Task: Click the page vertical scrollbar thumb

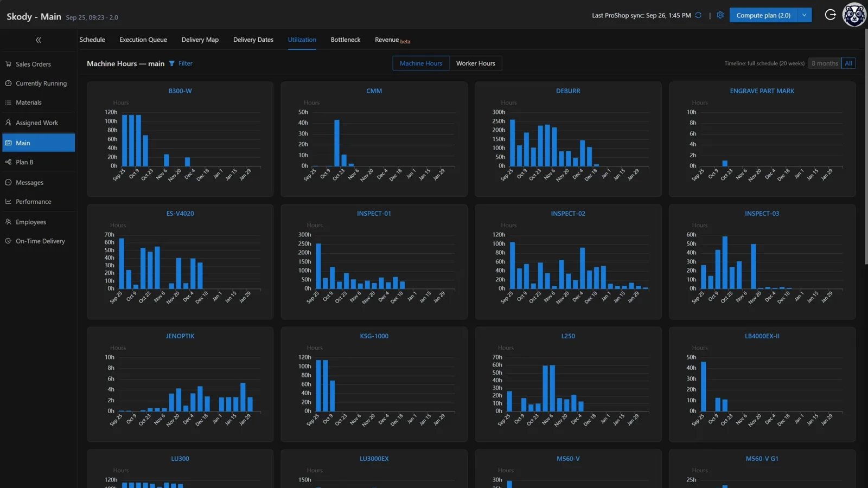Action: (866, 146)
